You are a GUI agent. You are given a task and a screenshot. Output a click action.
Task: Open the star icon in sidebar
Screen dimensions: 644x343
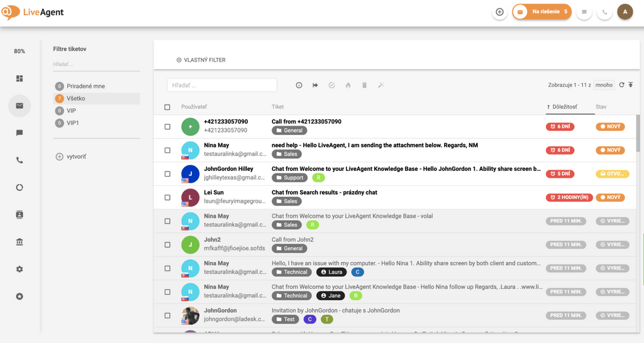pyautogui.click(x=19, y=297)
